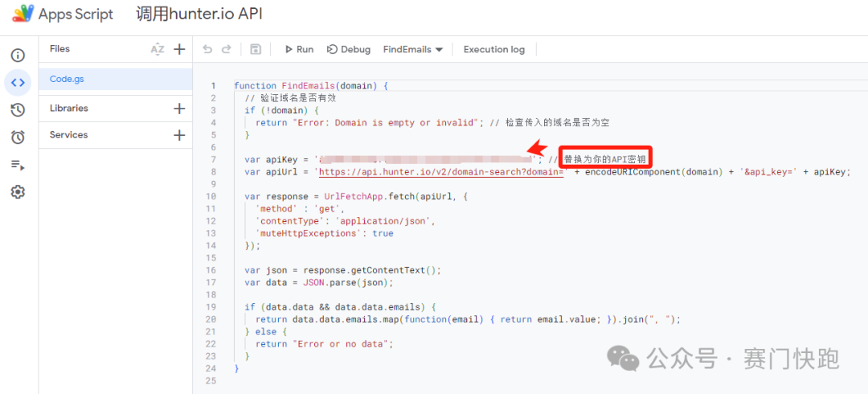
Task: Add a new file with plus icon
Action: (x=178, y=49)
